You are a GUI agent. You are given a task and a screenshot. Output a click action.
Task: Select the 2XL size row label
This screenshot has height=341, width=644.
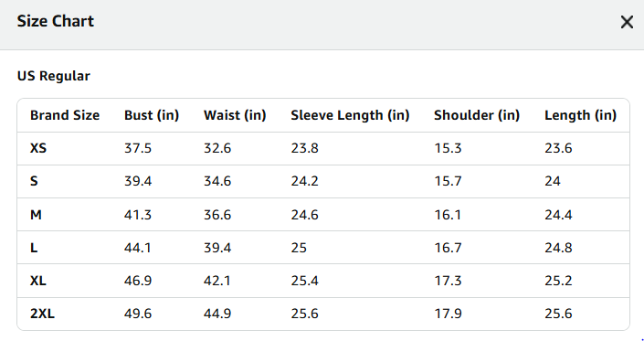point(42,314)
